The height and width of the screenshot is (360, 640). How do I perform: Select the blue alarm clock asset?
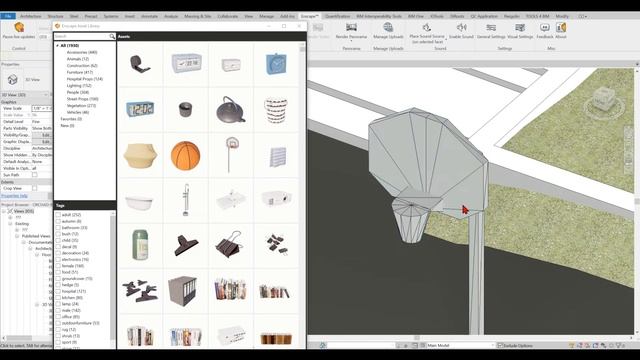pyautogui.click(x=276, y=64)
